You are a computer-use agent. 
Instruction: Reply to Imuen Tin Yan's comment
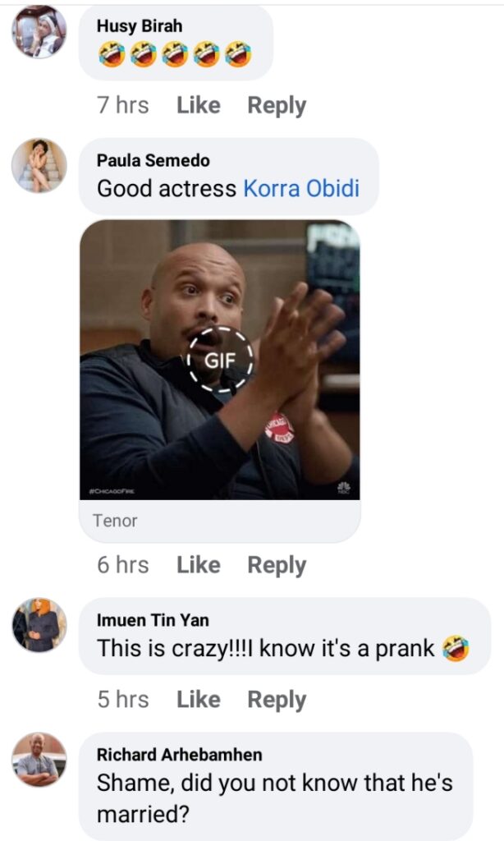277,700
